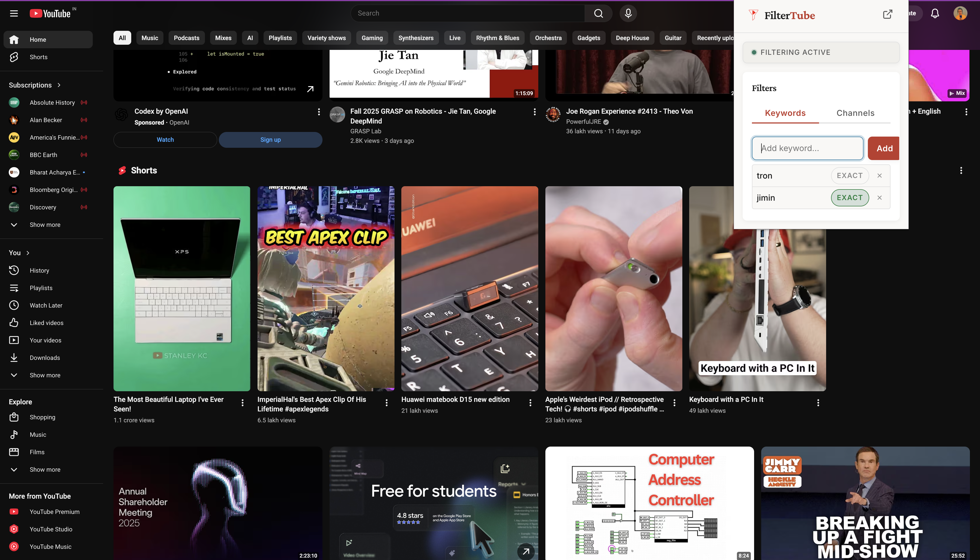Open the hamburger navigation menu
The width and height of the screenshot is (980, 560).
tap(13, 13)
